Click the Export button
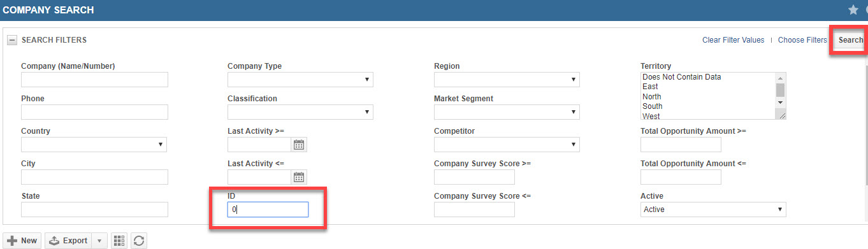 [68, 241]
